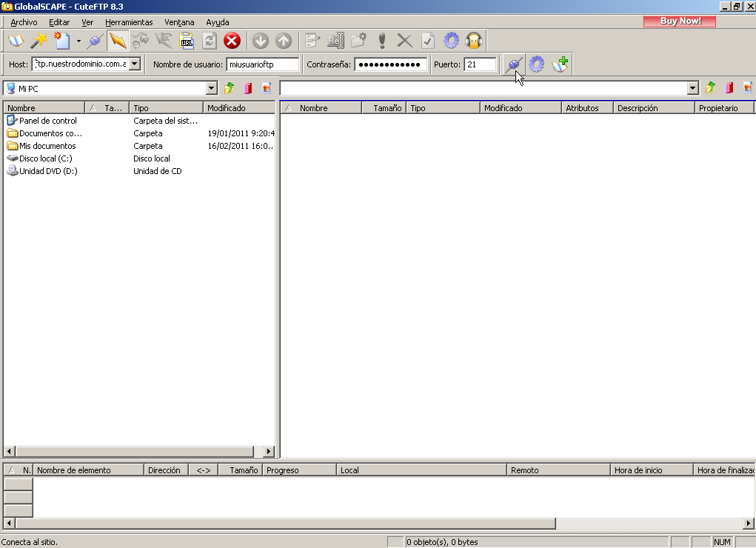Toggle the Quick Connect bar lightning icon
Image resolution: width=756 pixels, height=548 pixels.
(x=117, y=41)
